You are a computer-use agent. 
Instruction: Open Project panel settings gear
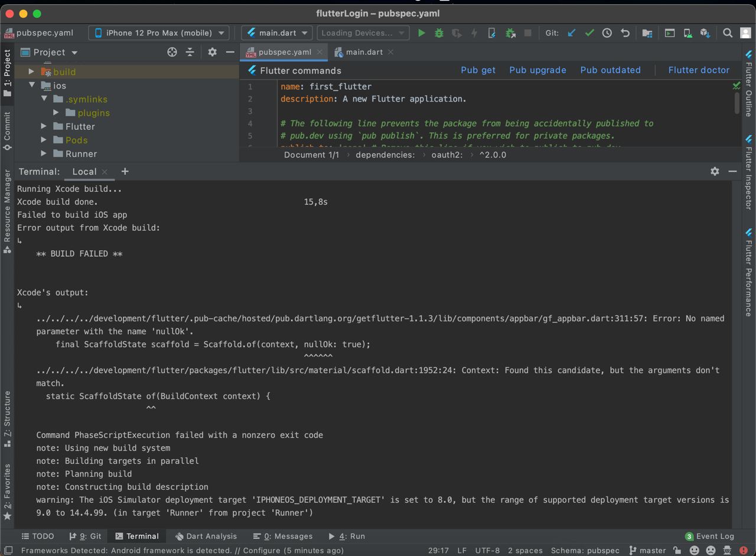(x=212, y=52)
